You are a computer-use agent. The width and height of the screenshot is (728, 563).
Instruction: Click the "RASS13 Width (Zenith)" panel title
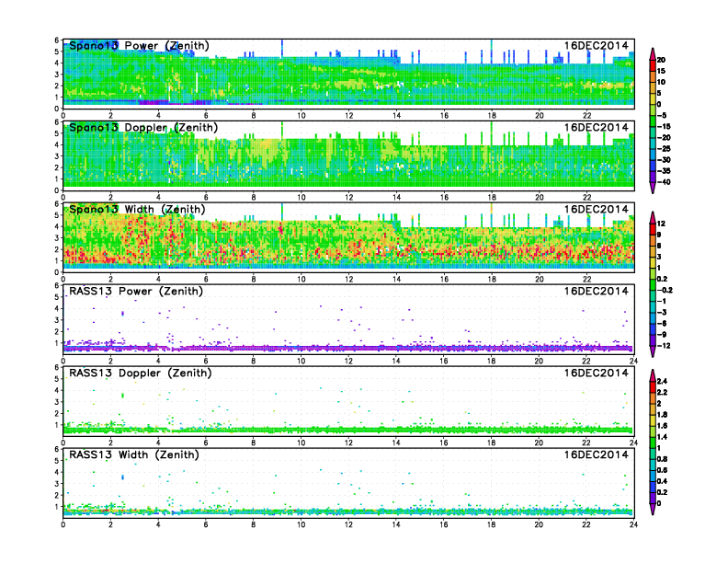(x=134, y=454)
